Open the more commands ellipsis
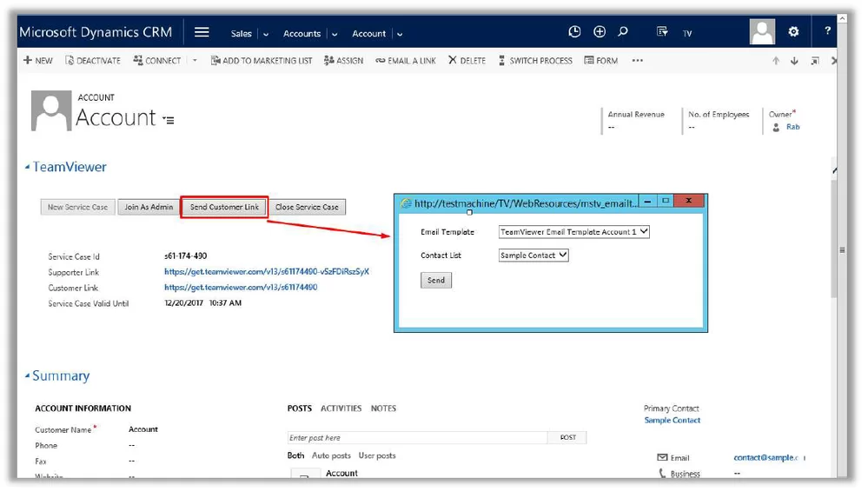The height and width of the screenshot is (498, 868). pyautogui.click(x=638, y=61)
